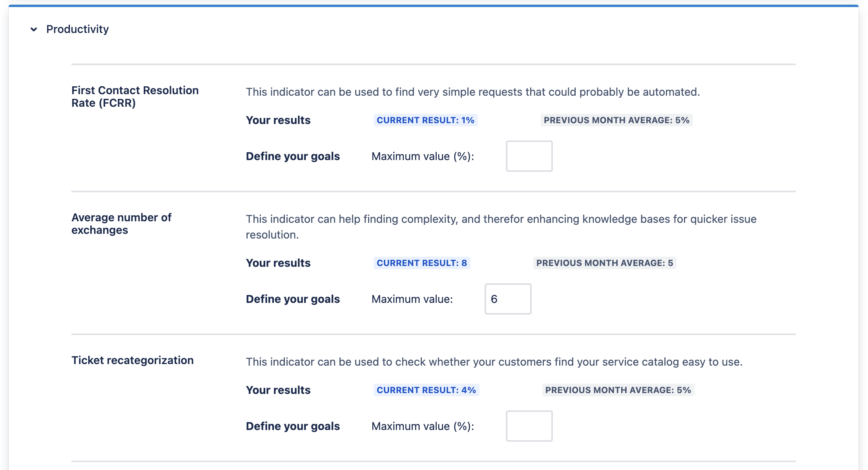Click 'Define your goals' under Average exchanges
This screenshot has width=868, height=470.
[x=293, y=299]
